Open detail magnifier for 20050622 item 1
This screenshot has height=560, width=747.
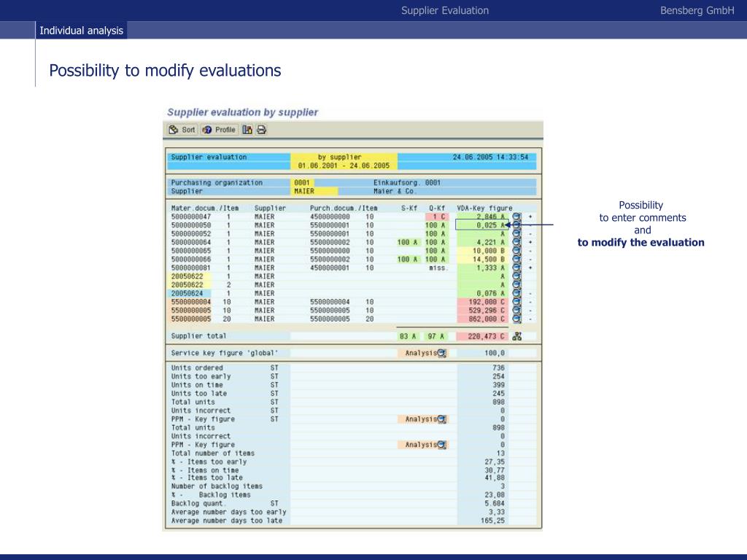click(x=517, y=276)
